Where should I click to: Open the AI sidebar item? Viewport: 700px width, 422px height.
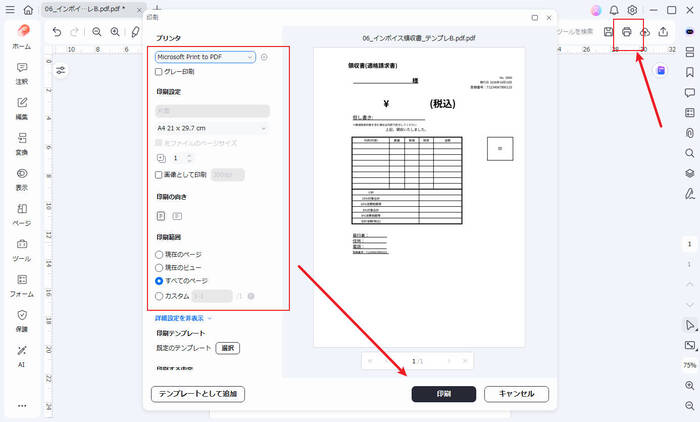tap(22, 356)
